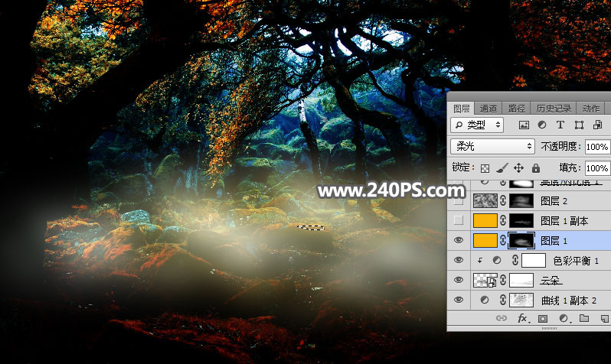Select the mask thumbnail of 图层 1
The width and height of the screenshot is (611, 364).
click(x=521, y=240)
